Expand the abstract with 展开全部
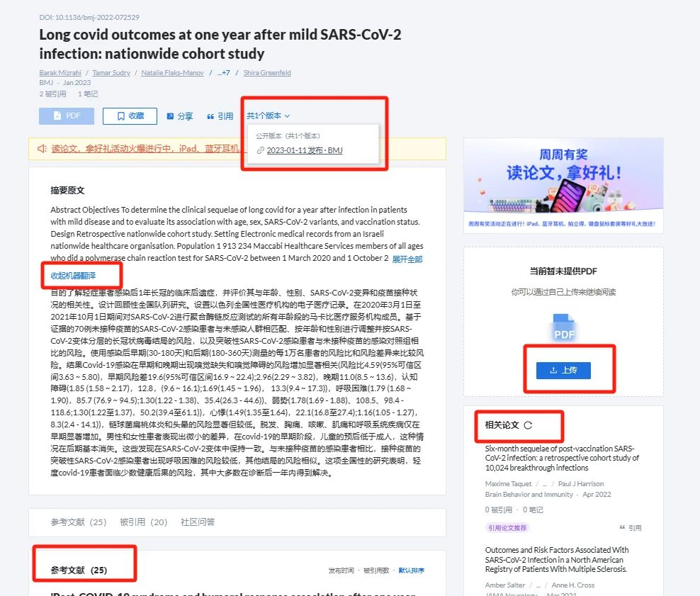Screen dimensions: 700x596 pyautogui.click(x=407, y=259)
